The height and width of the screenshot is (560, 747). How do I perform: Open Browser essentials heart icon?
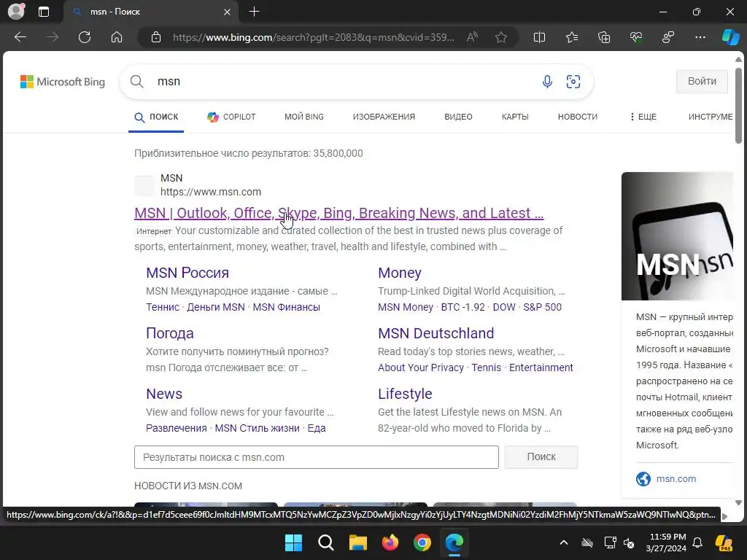636,37
